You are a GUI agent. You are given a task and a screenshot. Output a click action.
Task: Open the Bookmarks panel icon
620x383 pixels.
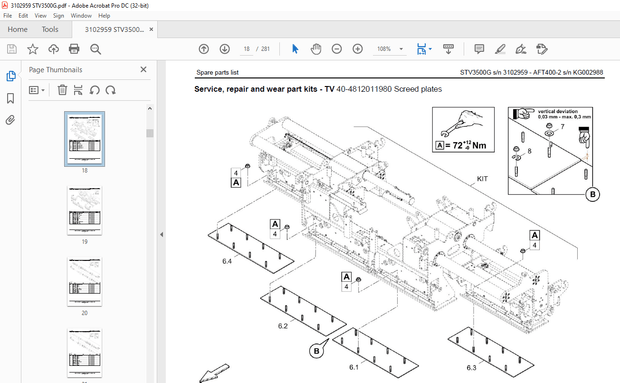tap(11, 98)
